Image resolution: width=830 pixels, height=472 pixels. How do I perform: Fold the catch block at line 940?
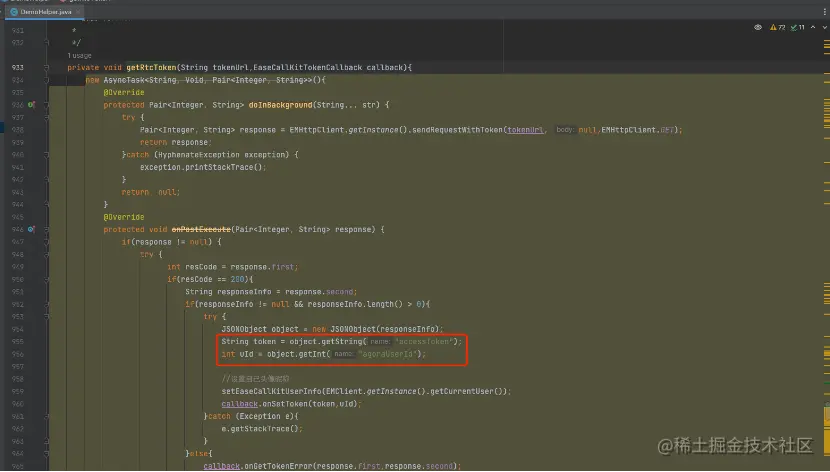47,155
